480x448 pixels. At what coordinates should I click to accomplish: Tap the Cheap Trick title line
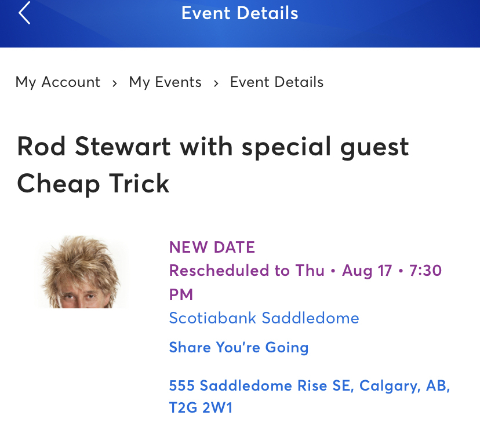(93, 184)
